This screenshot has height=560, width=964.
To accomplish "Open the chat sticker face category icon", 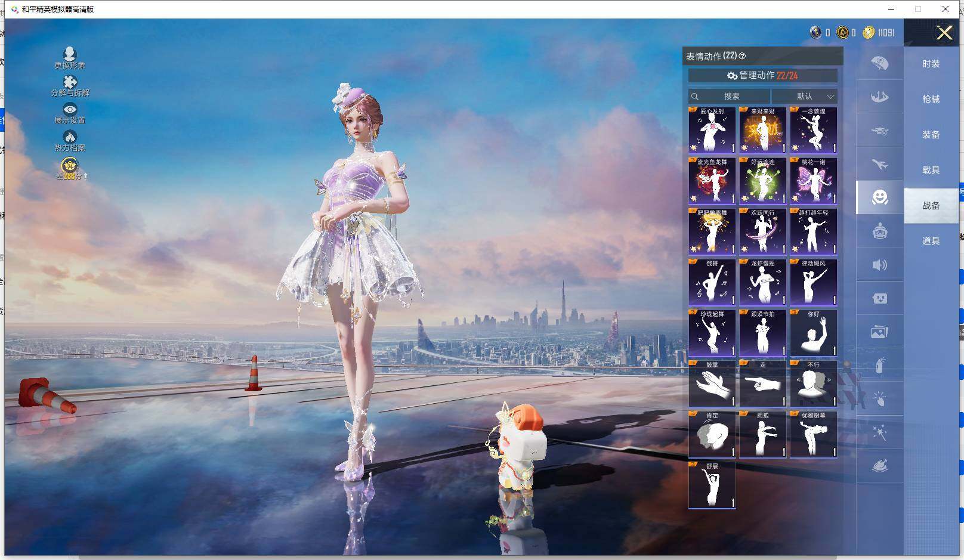I will 879,298.
